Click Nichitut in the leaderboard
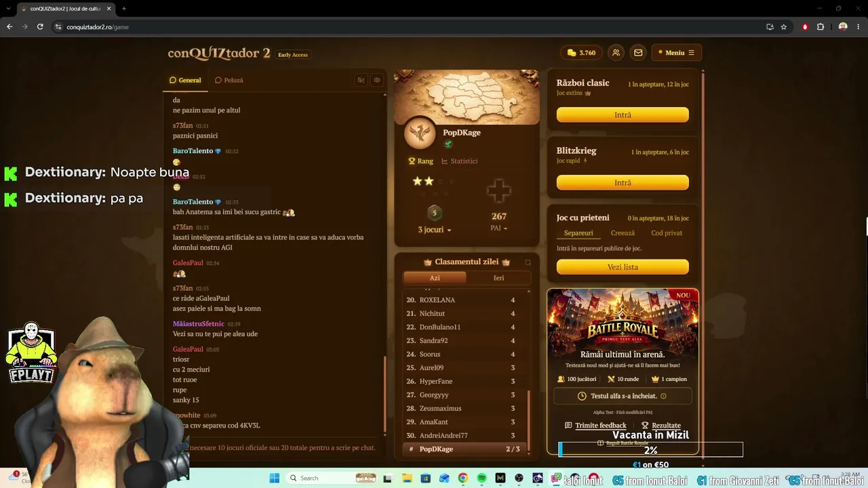The height and width of the screenshot is (488, 868). [x=432, y=314]
